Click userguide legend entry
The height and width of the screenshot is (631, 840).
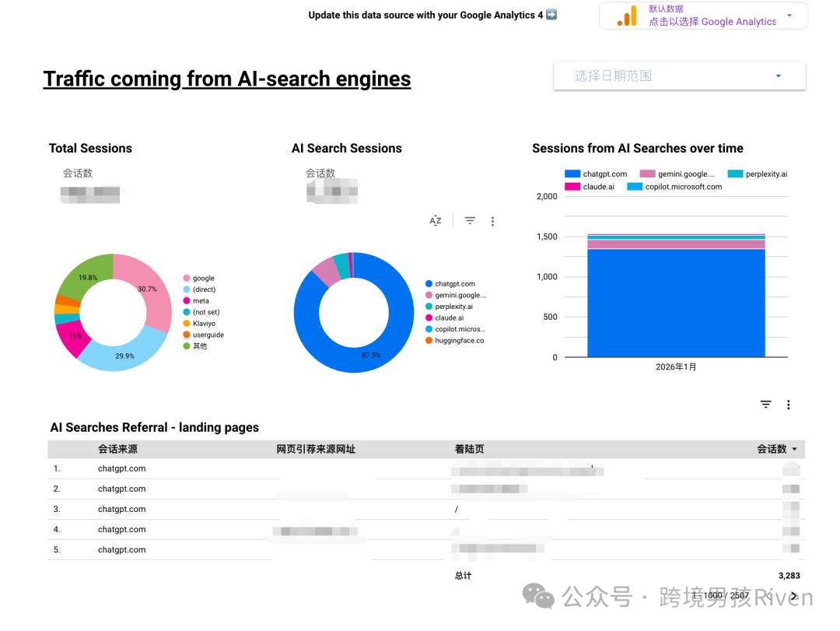tap(204, 335)
